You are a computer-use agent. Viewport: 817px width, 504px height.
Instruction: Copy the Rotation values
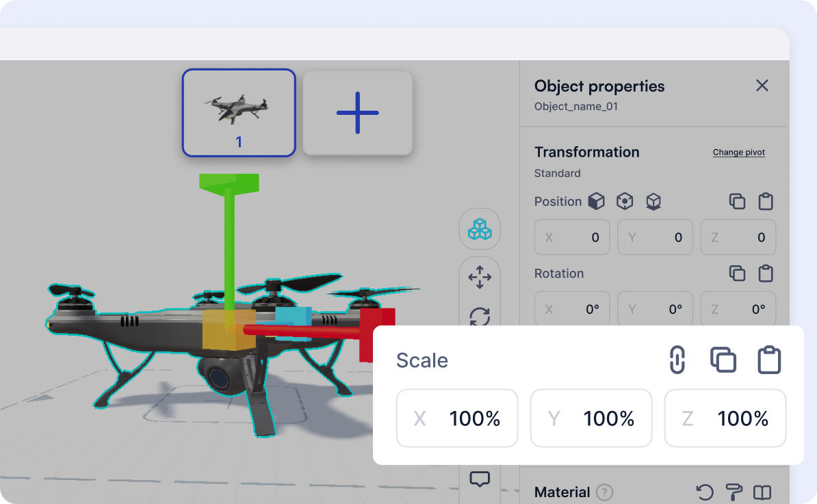click(x=737, y=273)
